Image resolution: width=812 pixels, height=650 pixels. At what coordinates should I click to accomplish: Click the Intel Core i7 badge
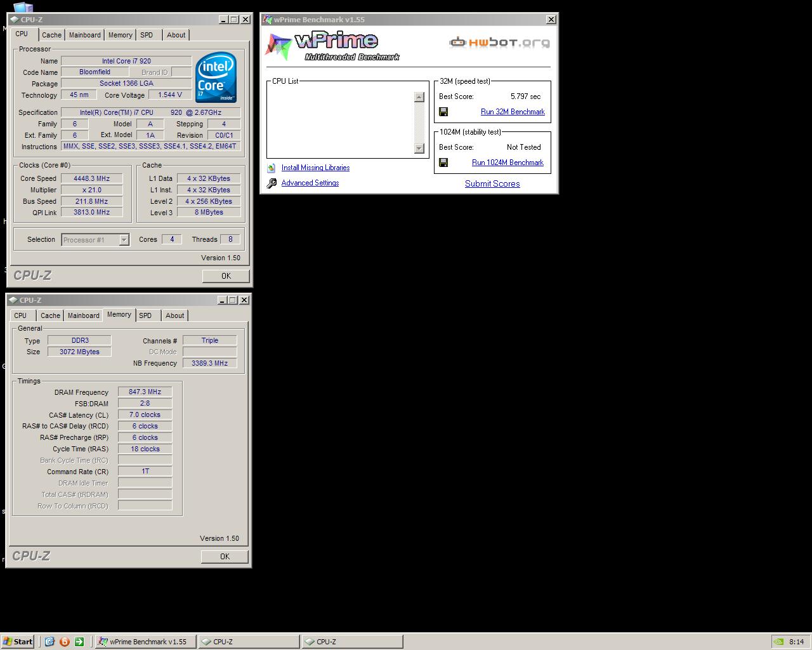pyautogui.click(x=216, y=78)
